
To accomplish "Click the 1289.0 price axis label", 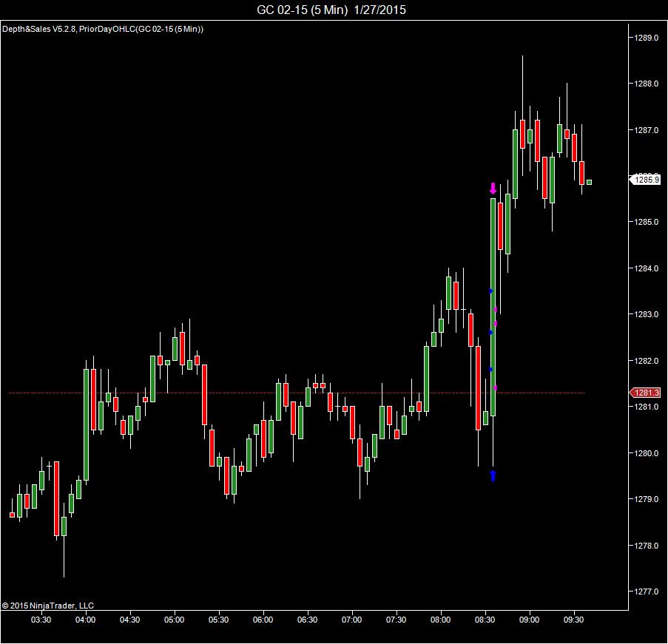I will 647,38.
